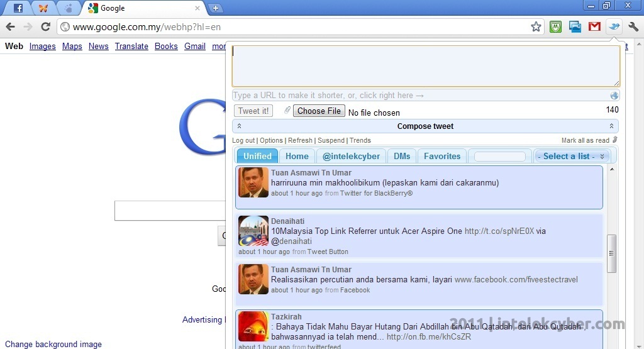
Task: Collapse Compose tweet panel with left chevron
Action: coord(239,126)
